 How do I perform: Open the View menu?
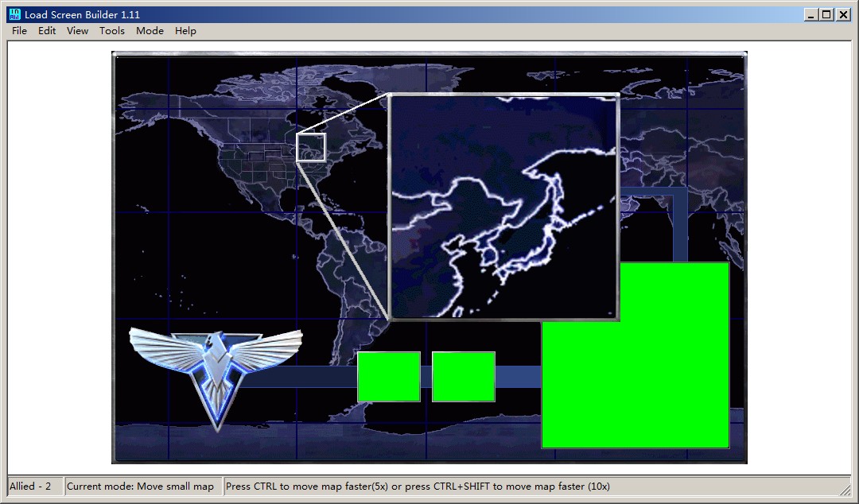(x=77, y=31)
